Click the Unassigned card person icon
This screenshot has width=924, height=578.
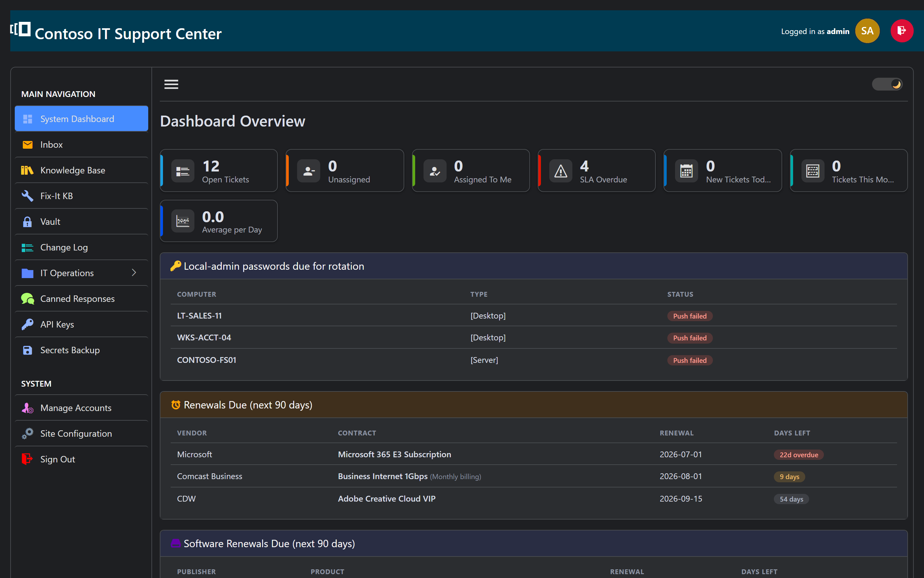[309, 171]
